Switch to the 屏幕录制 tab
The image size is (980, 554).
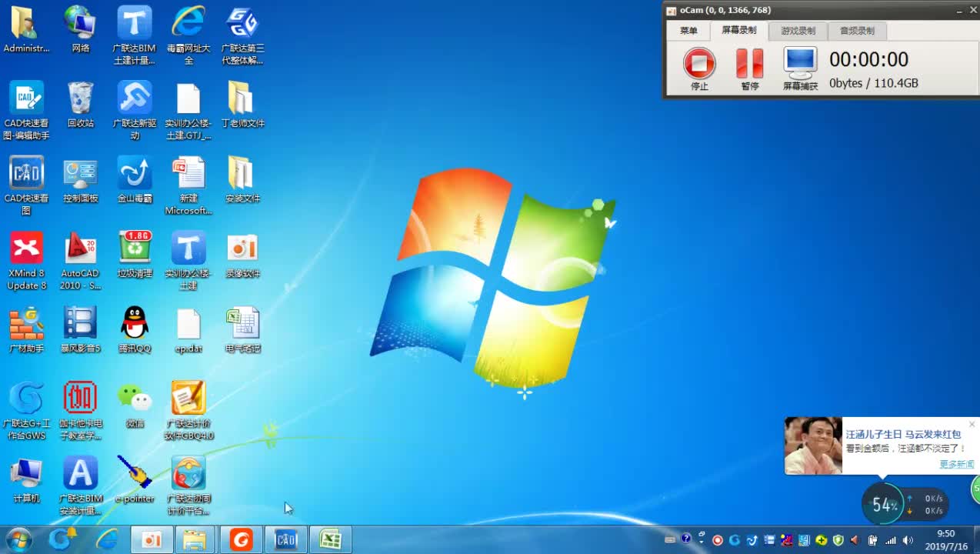(738, 31)
